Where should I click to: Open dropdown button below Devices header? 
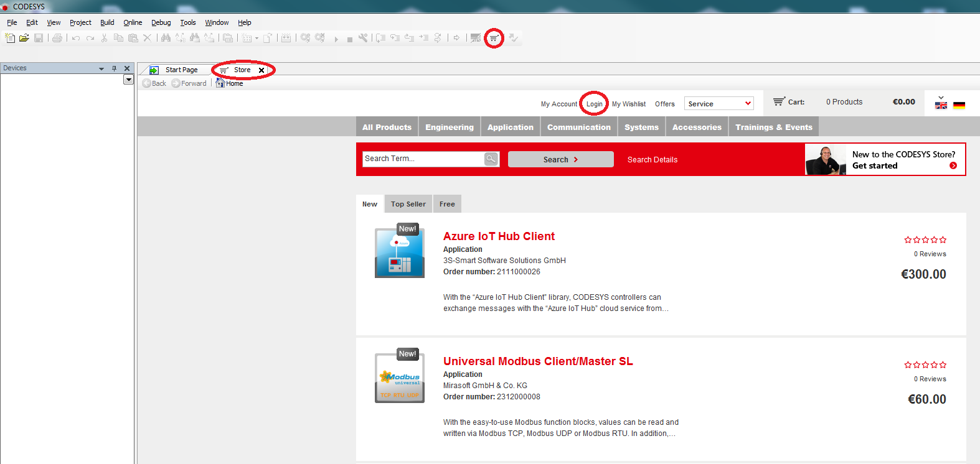[x=128, y=80]
